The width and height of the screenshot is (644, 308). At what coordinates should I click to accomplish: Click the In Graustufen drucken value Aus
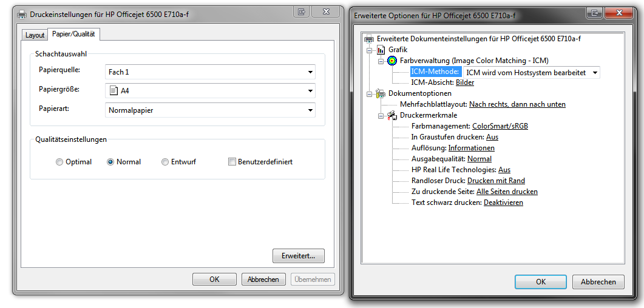pyautogui.click(x=492, y=137)
